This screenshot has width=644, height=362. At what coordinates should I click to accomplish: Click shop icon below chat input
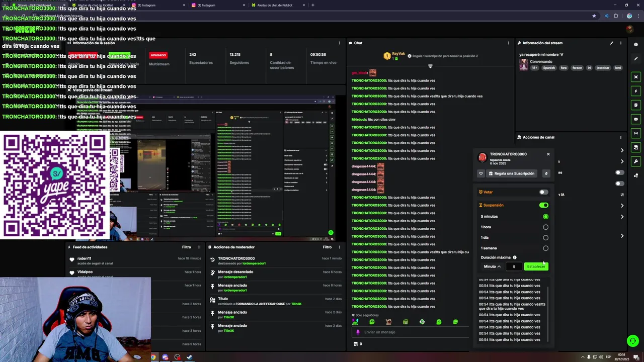coord(356,344)
